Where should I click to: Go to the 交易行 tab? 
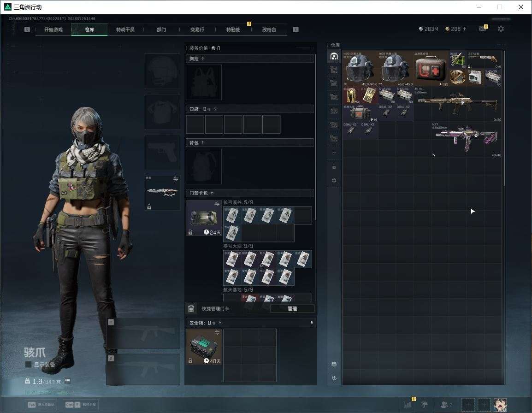pos(197,29)
